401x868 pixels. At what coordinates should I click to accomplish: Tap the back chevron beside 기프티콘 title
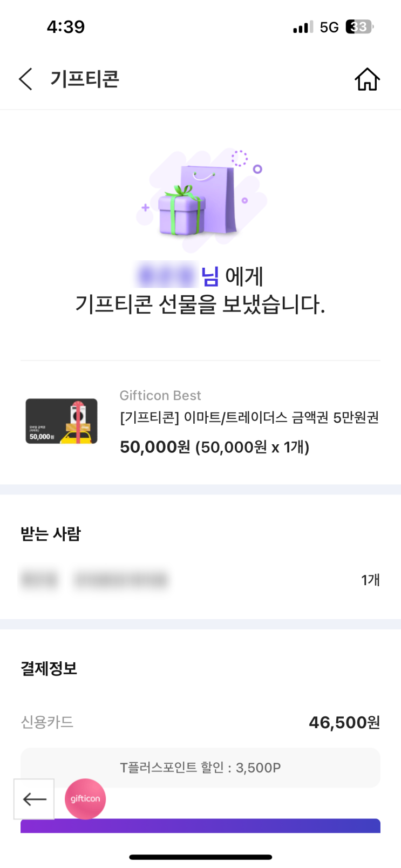point(25,79)
